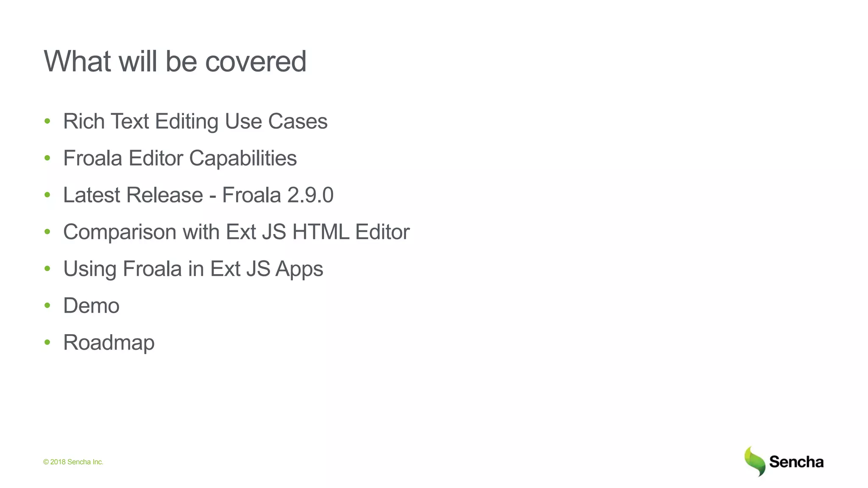
Task: Click the green bullet next to Demo
Action: point(47,306)
